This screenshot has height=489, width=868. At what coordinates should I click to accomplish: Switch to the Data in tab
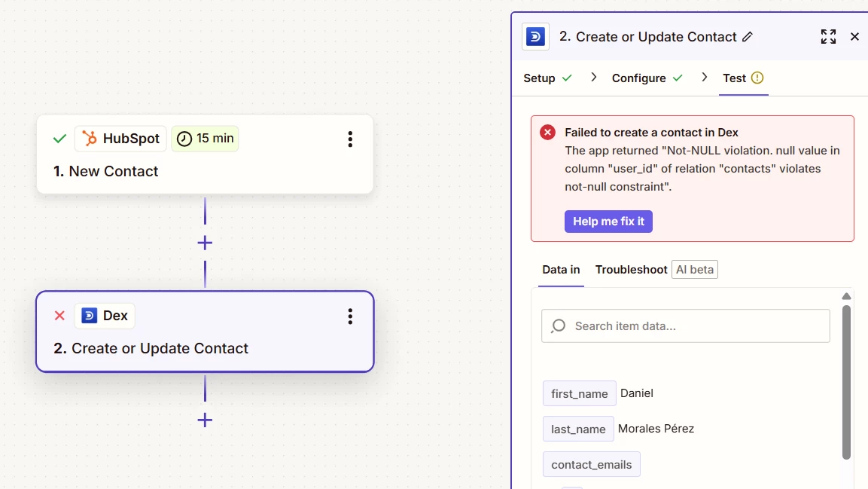(x=561, y=270)
